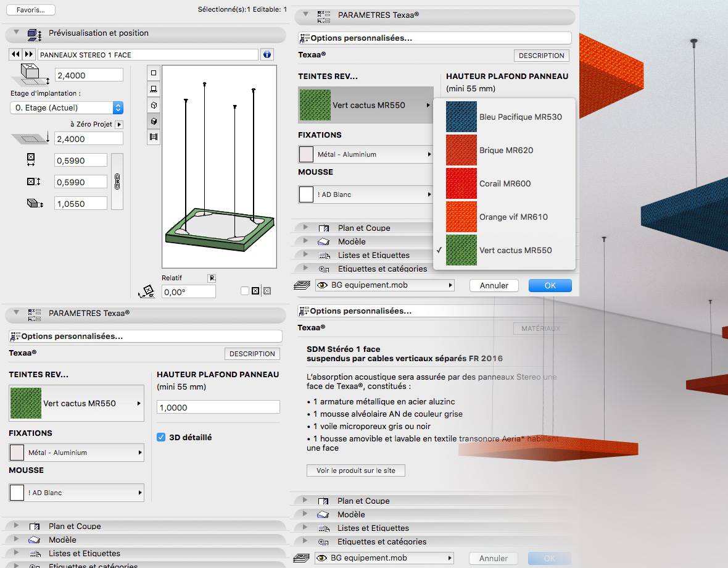This screenshot has width=728, height=568.
Task: Go to previous object with double-left arrows
Action: point(15,54)
